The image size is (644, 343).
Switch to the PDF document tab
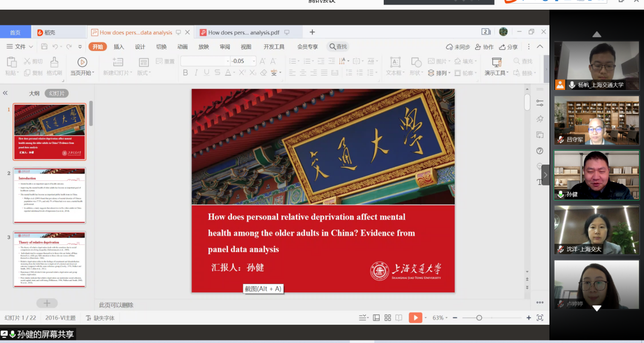click(243, 33)
